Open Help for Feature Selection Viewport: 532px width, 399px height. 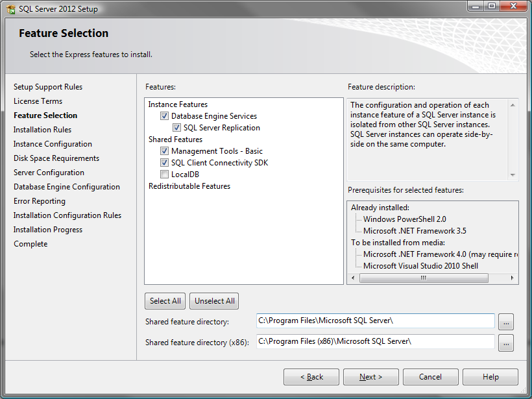pos(490,377)
